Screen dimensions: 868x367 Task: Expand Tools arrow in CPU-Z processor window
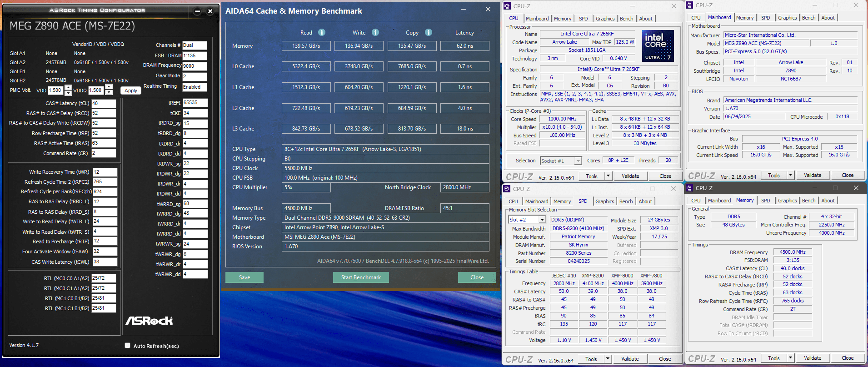tap(608, 176)
